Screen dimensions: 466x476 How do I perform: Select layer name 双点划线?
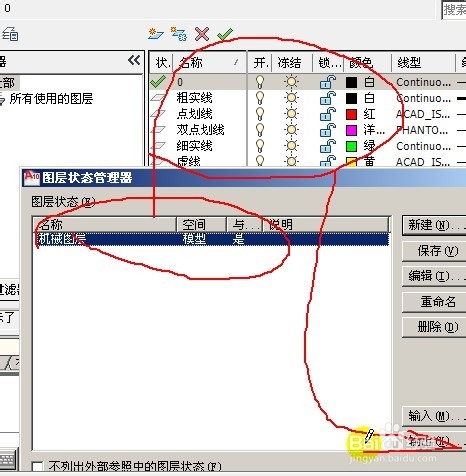point(200,130)
